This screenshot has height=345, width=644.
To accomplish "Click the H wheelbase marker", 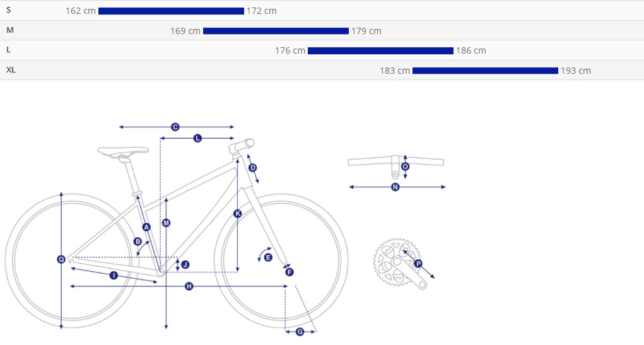I will [189, 286].
